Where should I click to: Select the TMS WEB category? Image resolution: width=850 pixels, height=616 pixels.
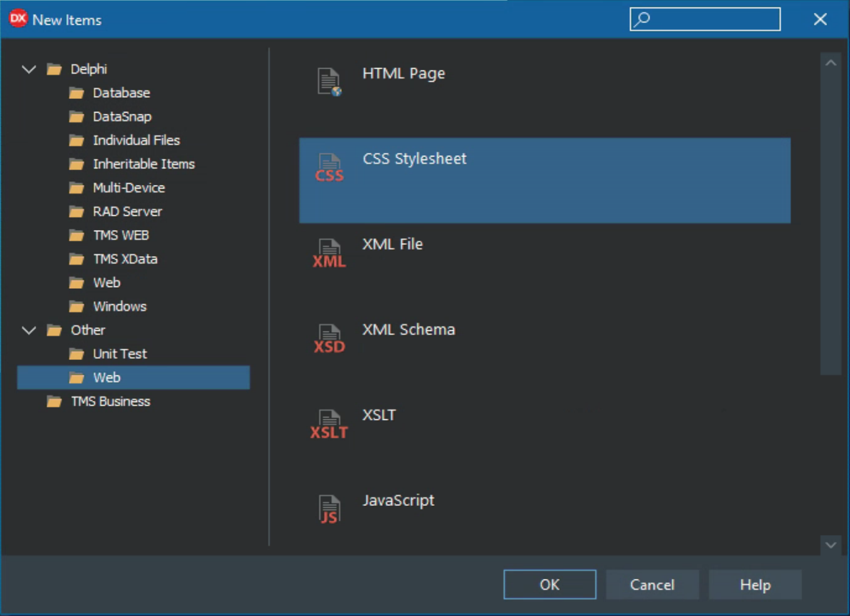tap(121, 235)
